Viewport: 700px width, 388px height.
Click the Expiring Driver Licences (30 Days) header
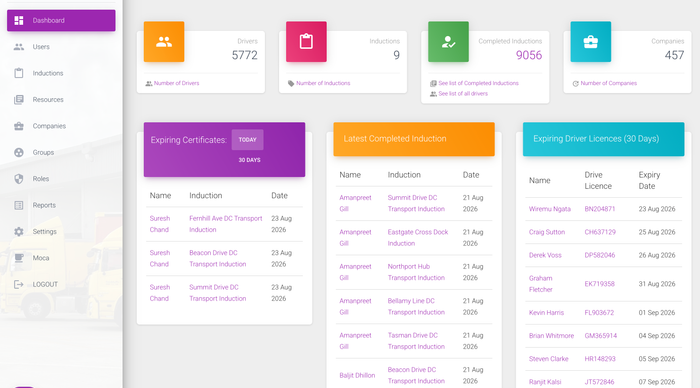[604, 139]
